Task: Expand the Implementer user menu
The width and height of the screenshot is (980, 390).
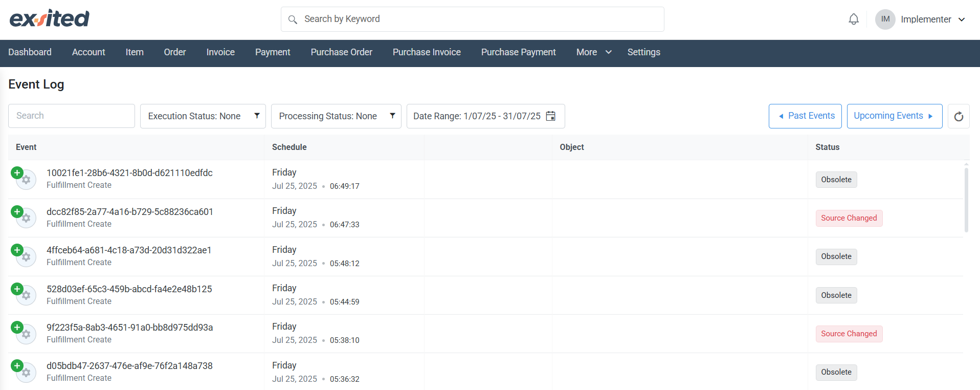Action: pyautogui.click(x=933, y=19)
